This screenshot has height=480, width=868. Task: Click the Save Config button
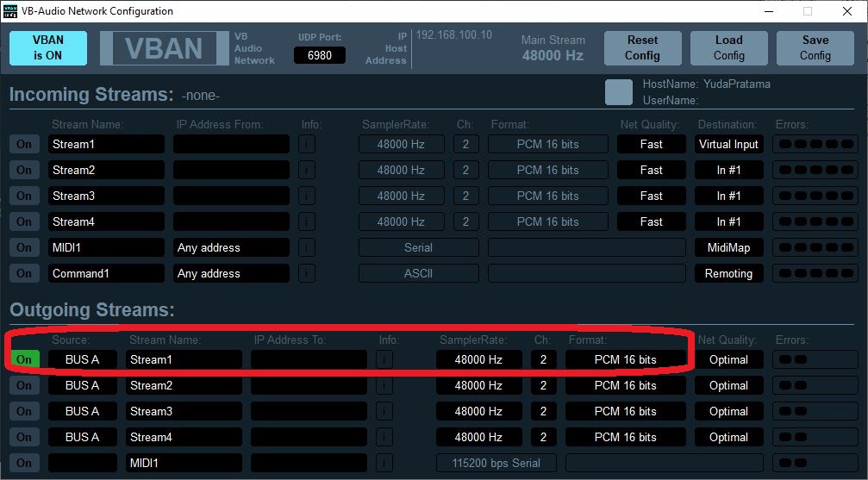pos(815,48)
